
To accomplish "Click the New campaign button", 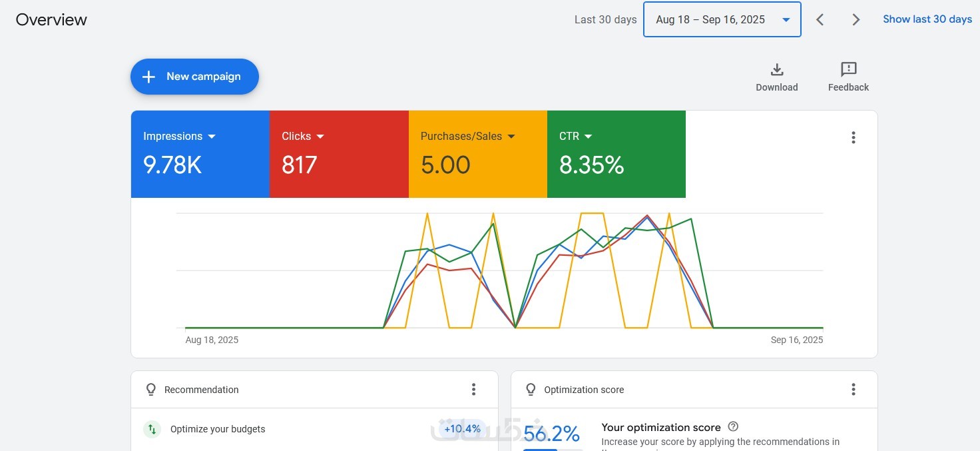I will [194, 77].
